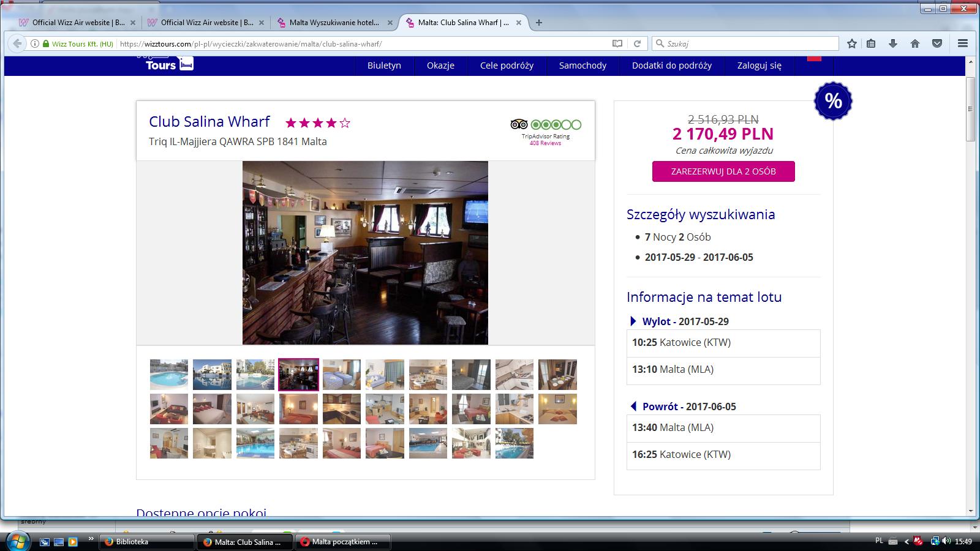Viewport: 980px width, 551px height.
Task: Click the URL address bar
Action: click(x=364, y=44)
